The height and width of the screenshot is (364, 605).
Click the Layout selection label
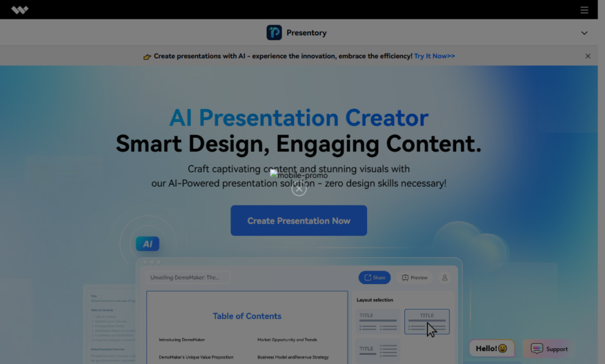pos(375,300)
